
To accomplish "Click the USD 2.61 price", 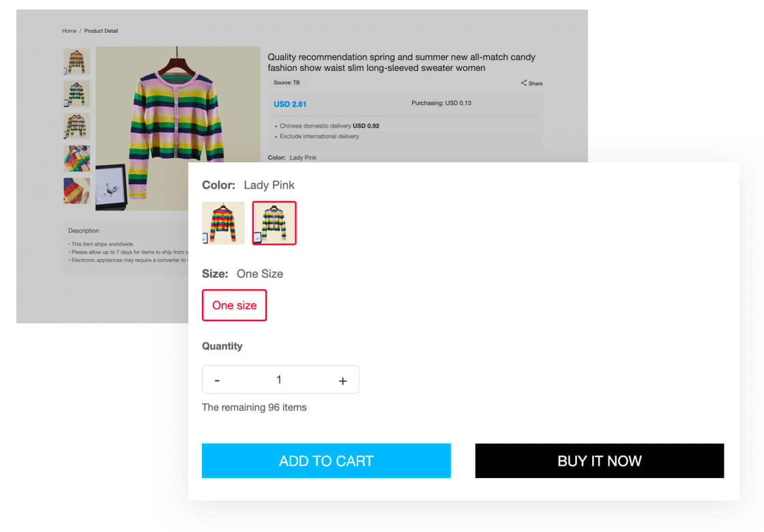I will click(290, 104).
